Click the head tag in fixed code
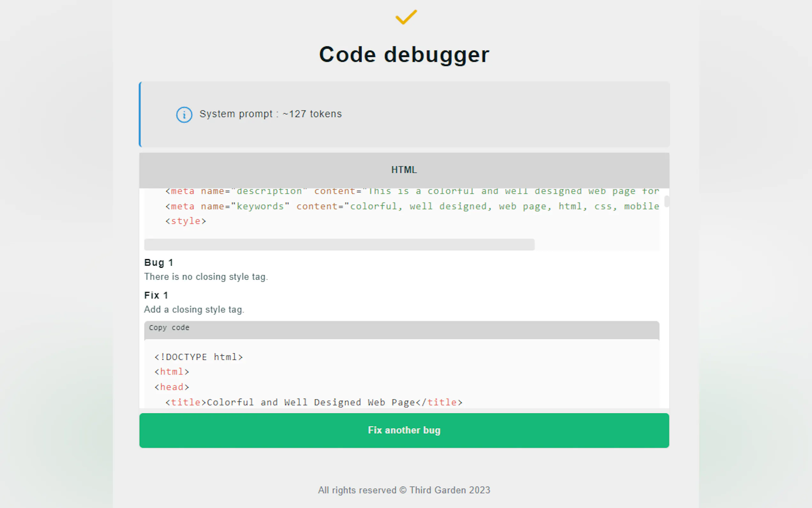Screen dimensions: 812x508 tap(172, 387)
